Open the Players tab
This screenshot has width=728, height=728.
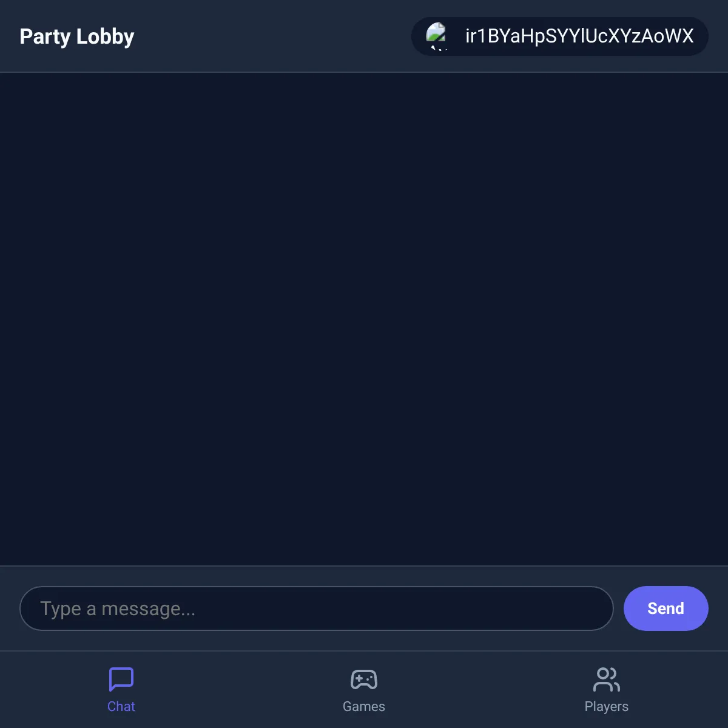(x=607, y=690)
